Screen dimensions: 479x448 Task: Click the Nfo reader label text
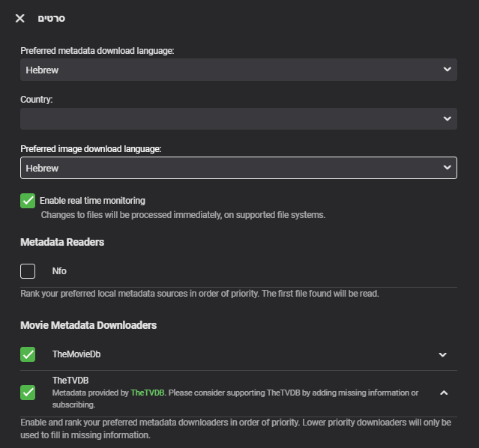pyautogui.click(x=59, y=271)
